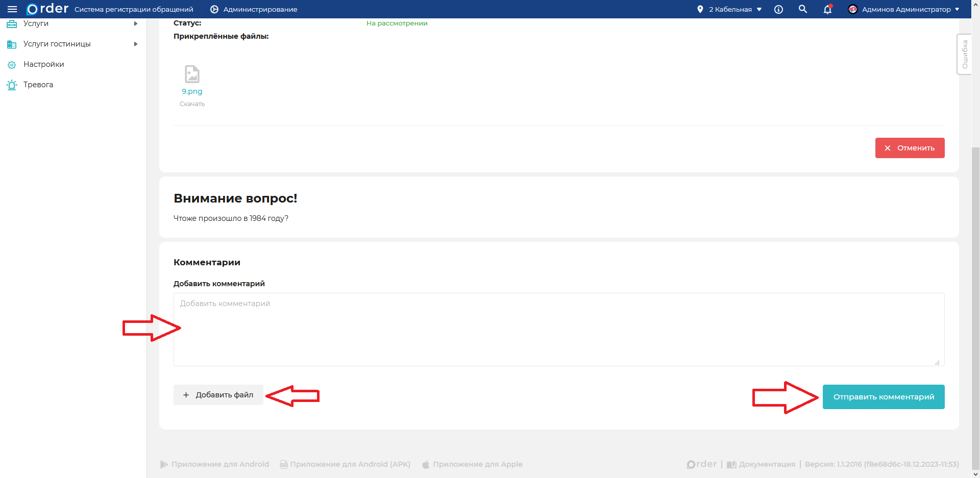The height and width of the screenshot is (478, 980).
Task: Select Настройки in the sidebar menu
Action: pos(44,64)
